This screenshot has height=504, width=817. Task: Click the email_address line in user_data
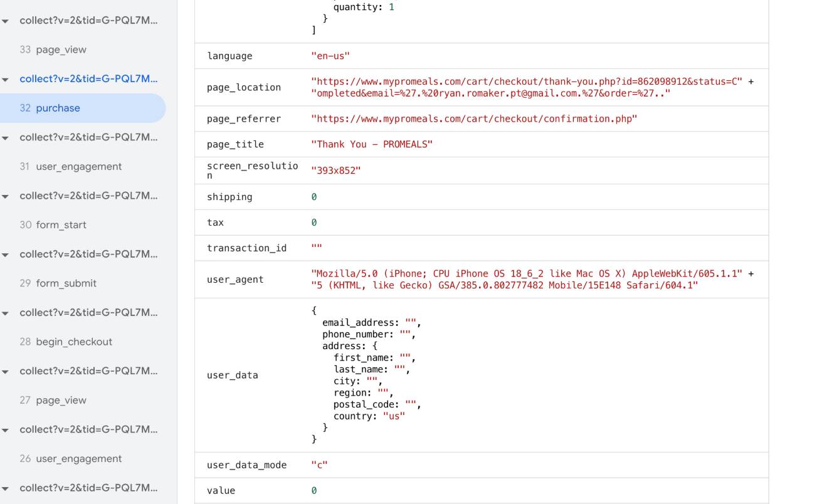pyautogui.click(x=372, y=323)
